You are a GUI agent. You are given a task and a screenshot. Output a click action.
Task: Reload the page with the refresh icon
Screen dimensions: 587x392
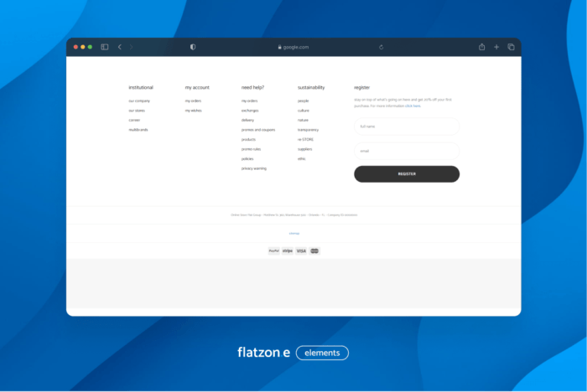(382, 47)
